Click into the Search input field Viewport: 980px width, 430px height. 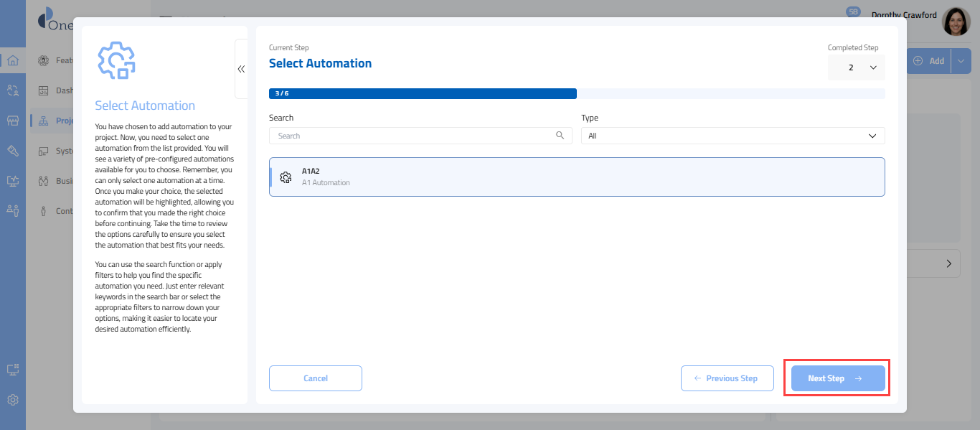(x=413, y=136)
